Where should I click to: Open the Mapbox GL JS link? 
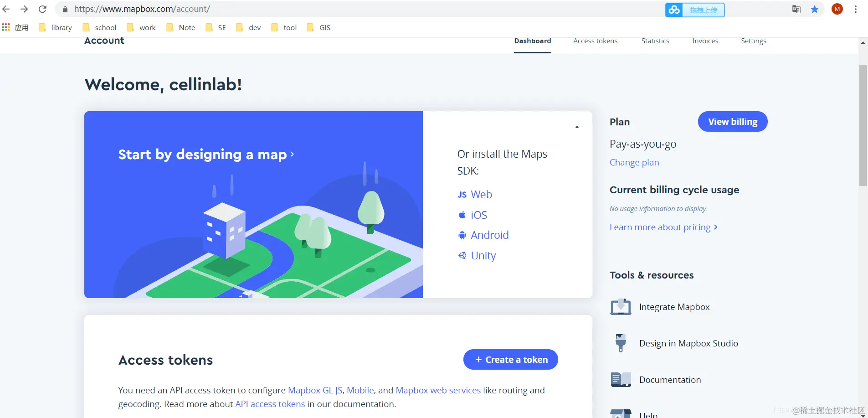pyautogui.click(x=315, y=390)
